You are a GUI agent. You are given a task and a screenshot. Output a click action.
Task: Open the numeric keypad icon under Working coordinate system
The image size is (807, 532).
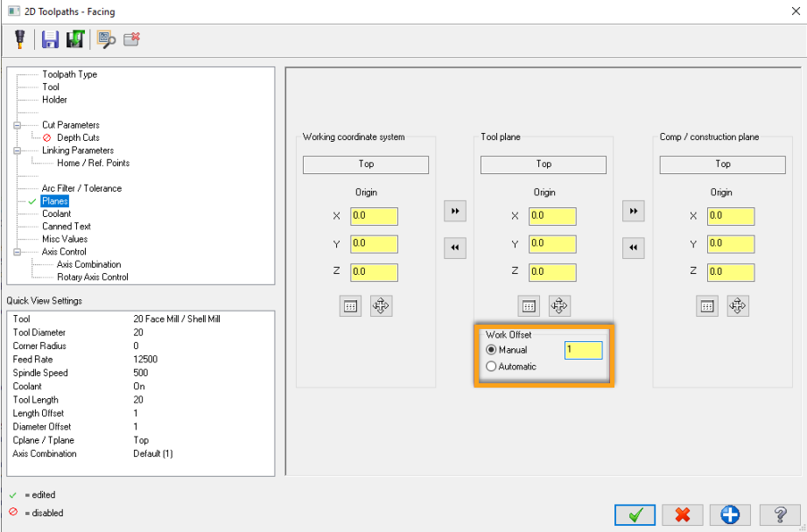pos(350,305)
